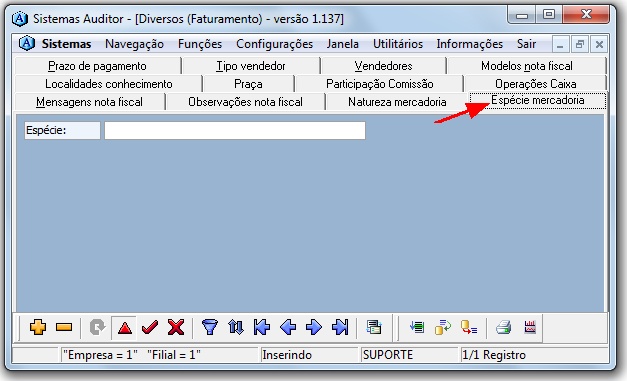Click the 1/1 Registro status entry

[x=494, y=355]
